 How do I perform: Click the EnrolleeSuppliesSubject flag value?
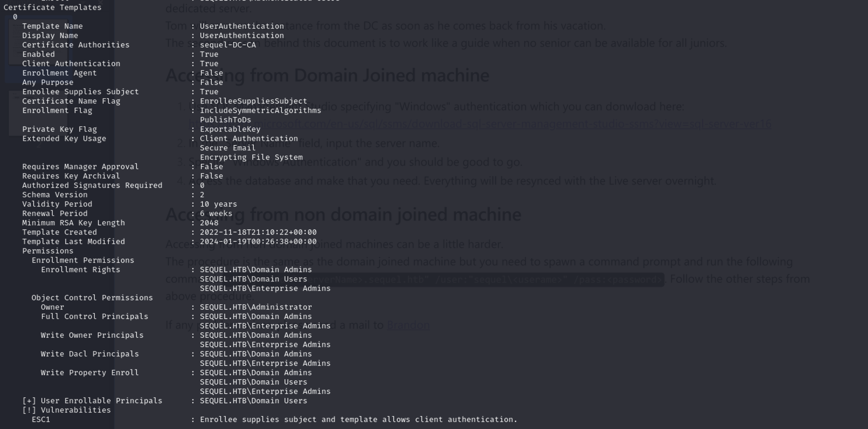pos(253,101)
